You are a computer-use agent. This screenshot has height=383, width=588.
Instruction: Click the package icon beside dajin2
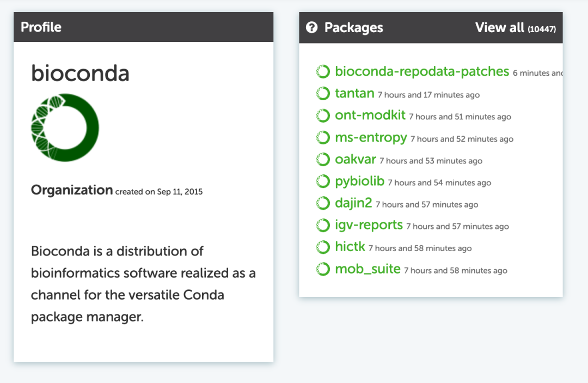tap(323, 203)
